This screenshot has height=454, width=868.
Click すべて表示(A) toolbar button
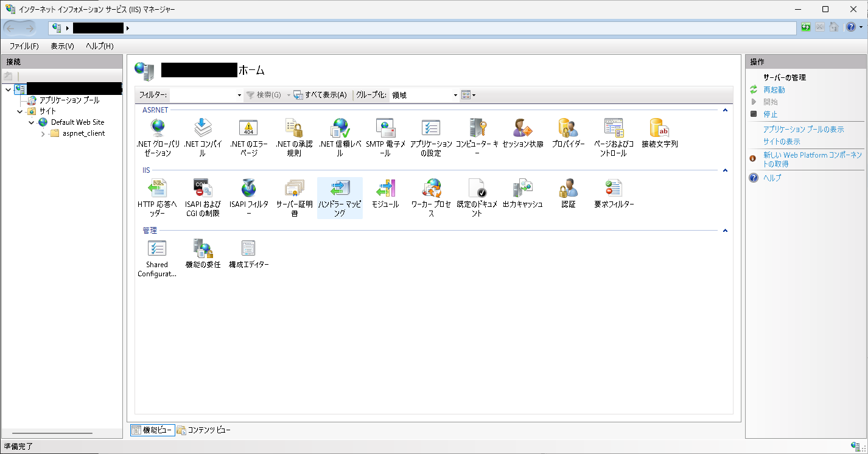320,95
